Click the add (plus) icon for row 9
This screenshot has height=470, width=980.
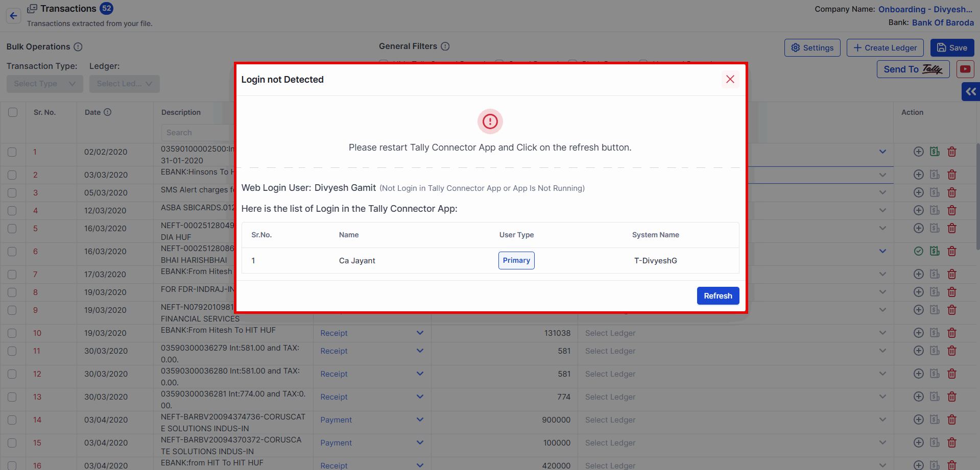click(918, 310)
